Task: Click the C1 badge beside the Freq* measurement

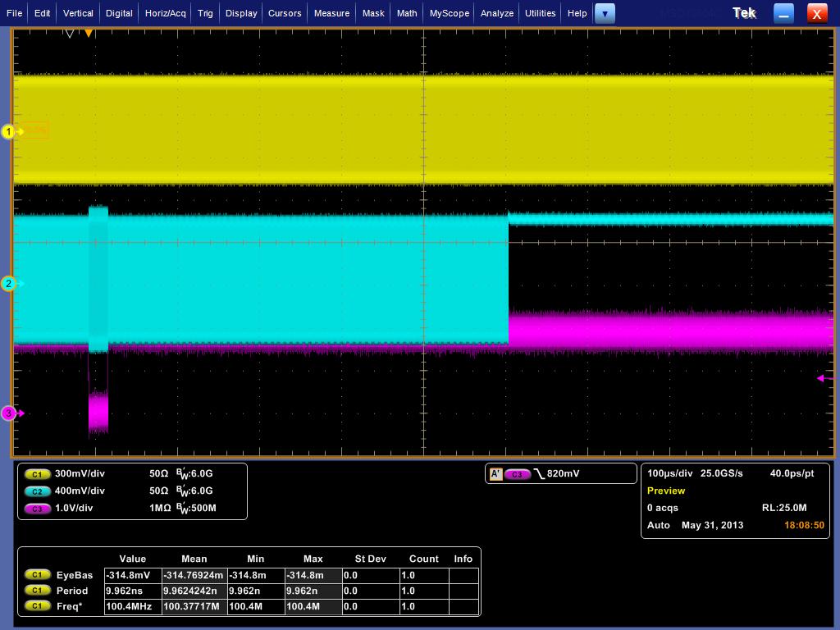Action: pyautogui.click(x=37, y=607)
